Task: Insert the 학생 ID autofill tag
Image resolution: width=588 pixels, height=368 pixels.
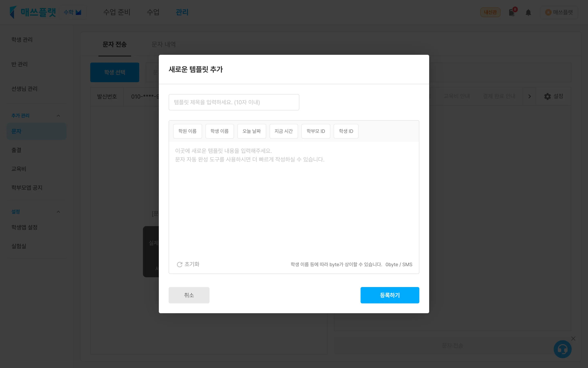Action: click(x=346, y=131)
